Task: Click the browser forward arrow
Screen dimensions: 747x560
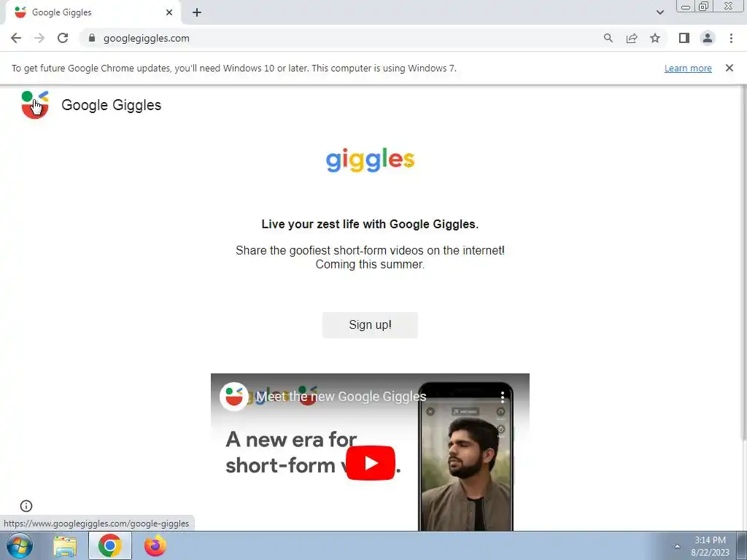Action: [x=39, y=38]
